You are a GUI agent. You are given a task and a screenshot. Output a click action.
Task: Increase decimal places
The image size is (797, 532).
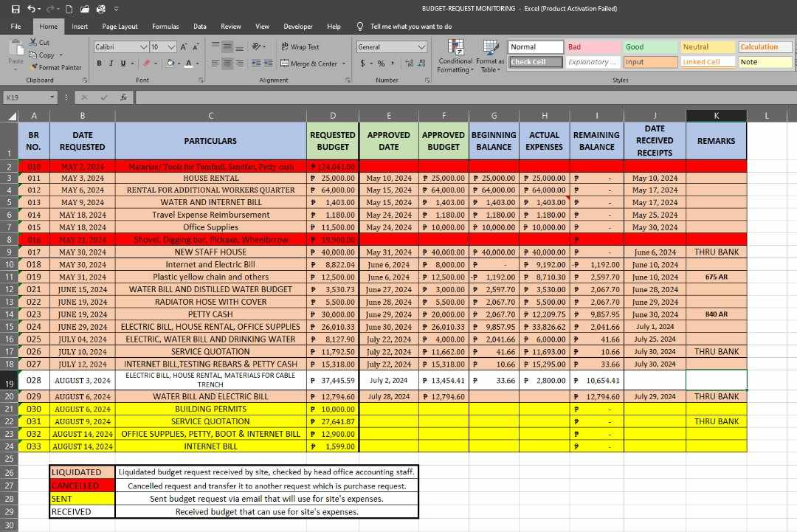(x=410, y=63)
